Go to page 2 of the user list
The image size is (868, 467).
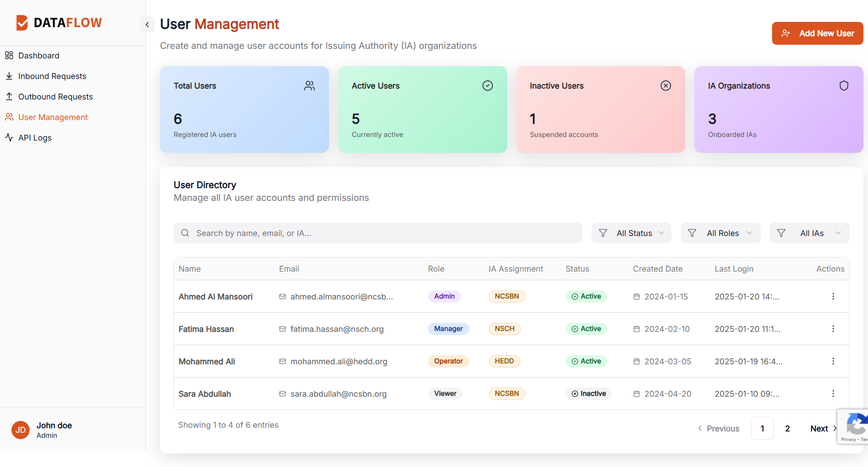(787, 429)
